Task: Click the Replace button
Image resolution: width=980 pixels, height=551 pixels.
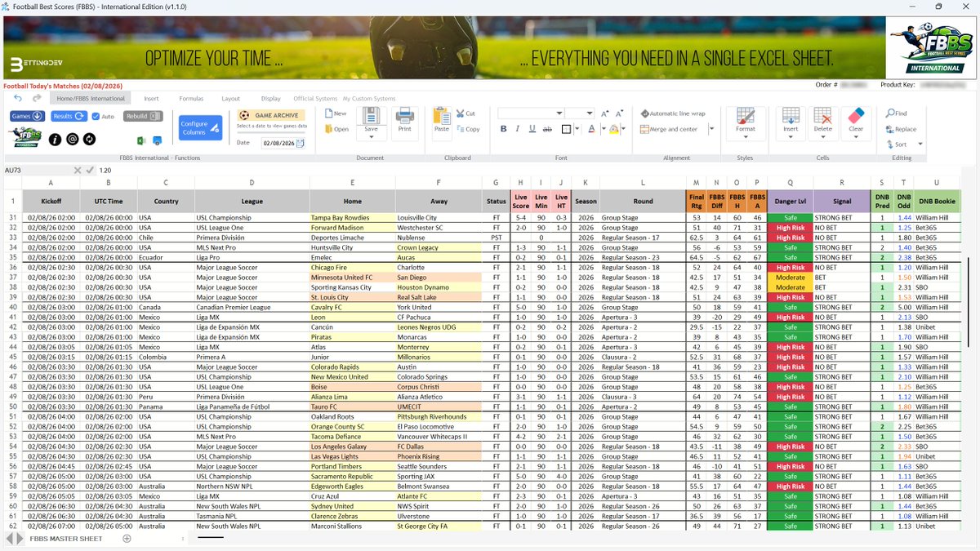Action: [901, 129]
